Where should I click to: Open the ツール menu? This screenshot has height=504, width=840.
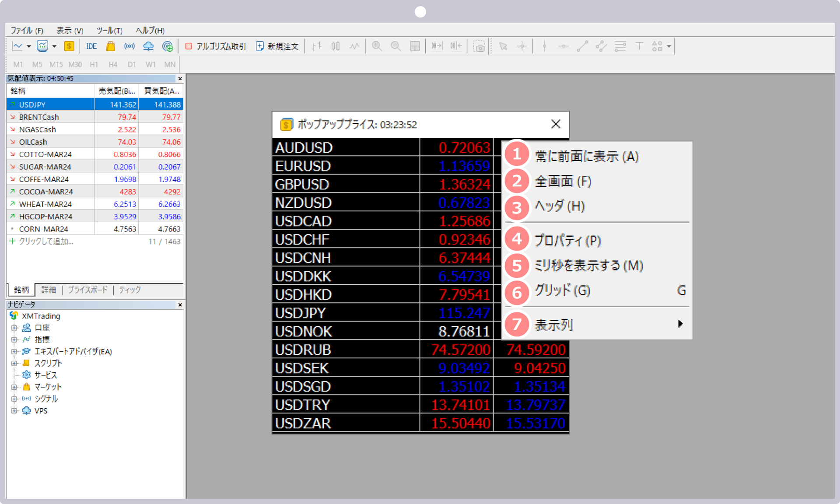109,31
